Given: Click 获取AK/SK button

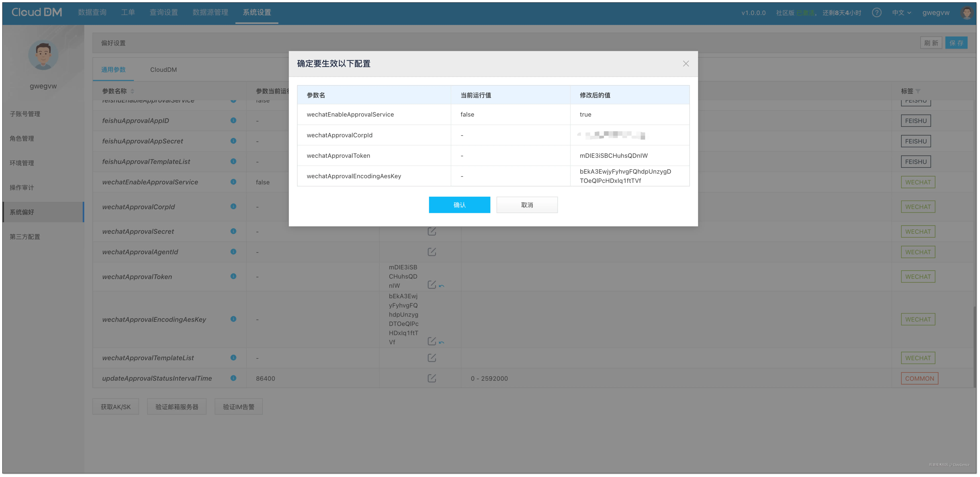Looking at the screenshot, I should tap(116, 407).
